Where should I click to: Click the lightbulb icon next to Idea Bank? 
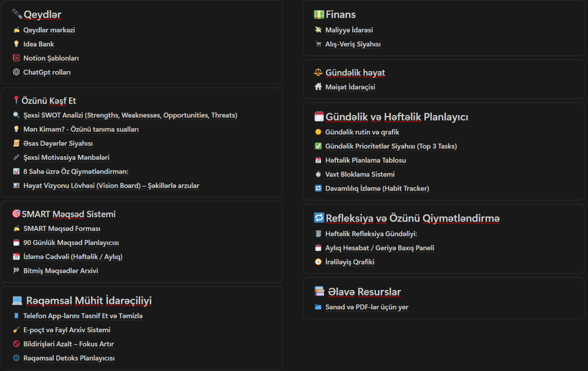16,44
